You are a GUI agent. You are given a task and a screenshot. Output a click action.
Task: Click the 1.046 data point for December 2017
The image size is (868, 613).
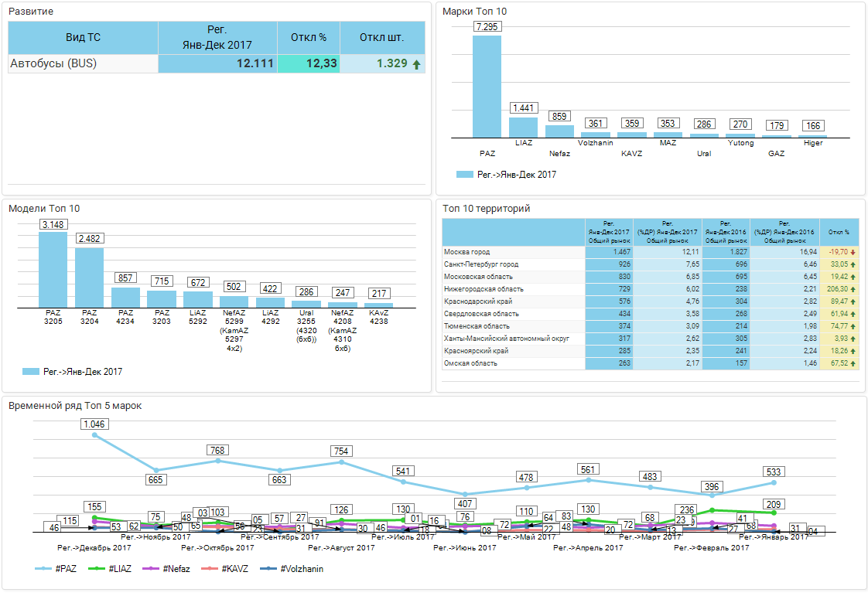pos(95,435)
